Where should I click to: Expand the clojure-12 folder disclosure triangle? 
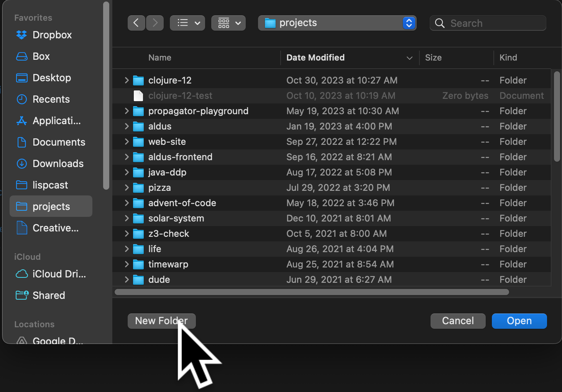pos(127,80)
